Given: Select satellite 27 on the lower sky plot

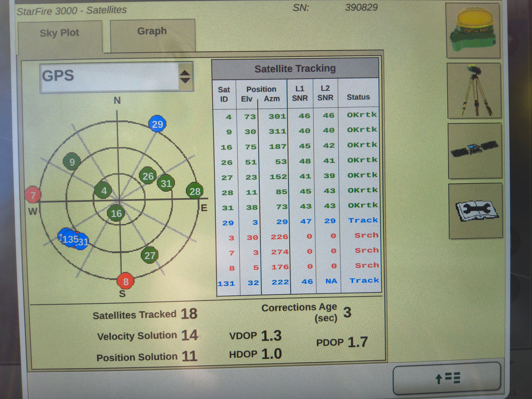Looking at the screenshot, I should [149, 255].
